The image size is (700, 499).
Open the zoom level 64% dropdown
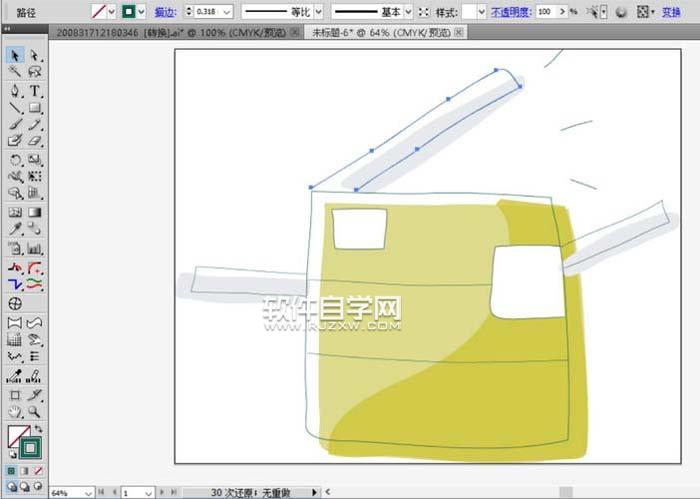[x=88, y=493]
